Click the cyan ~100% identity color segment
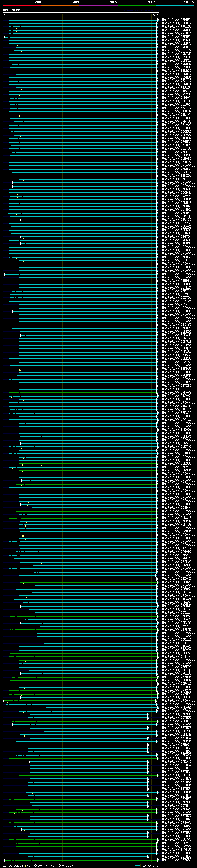 pyautogui.click(x=175, y=6)
